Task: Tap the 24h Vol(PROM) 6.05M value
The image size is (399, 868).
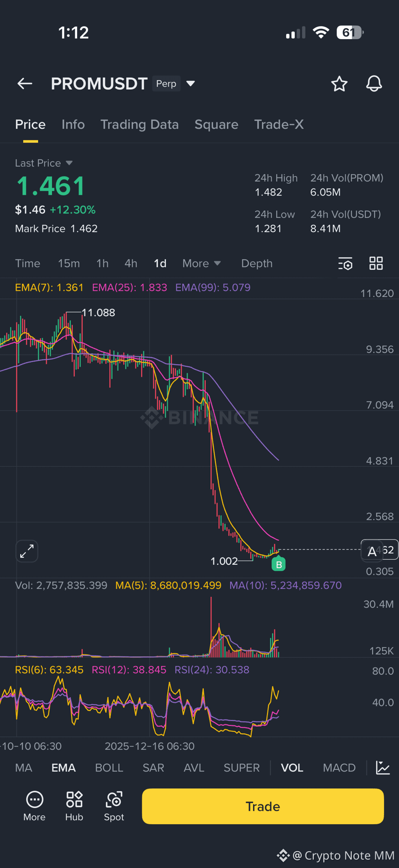Action: (x=325, y=192)
